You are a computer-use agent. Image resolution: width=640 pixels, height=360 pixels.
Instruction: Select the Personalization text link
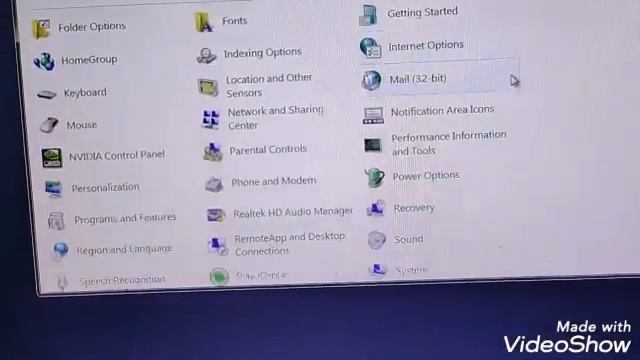tap(106, 188)
